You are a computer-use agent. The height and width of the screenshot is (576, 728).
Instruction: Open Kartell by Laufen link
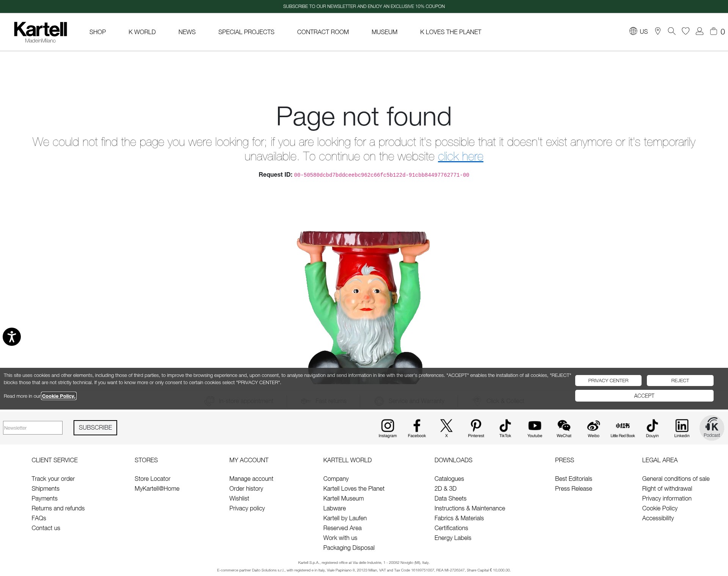coord(345,518)
